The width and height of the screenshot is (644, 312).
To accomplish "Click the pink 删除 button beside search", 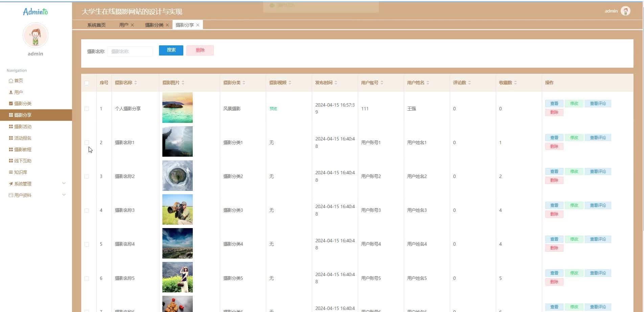I will (x=200, y=50).
